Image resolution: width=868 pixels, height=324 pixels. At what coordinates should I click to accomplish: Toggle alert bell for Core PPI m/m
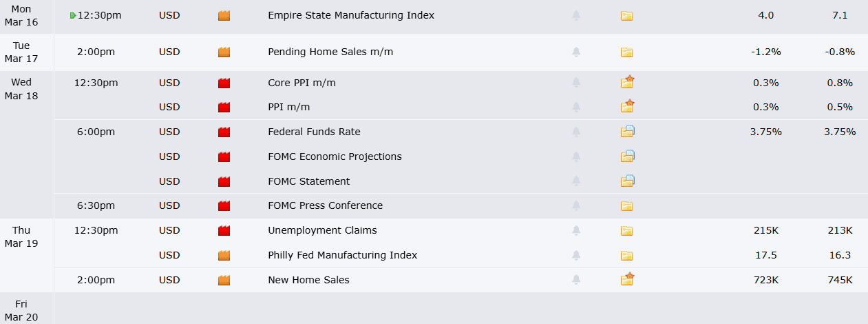tap(576, 83)
